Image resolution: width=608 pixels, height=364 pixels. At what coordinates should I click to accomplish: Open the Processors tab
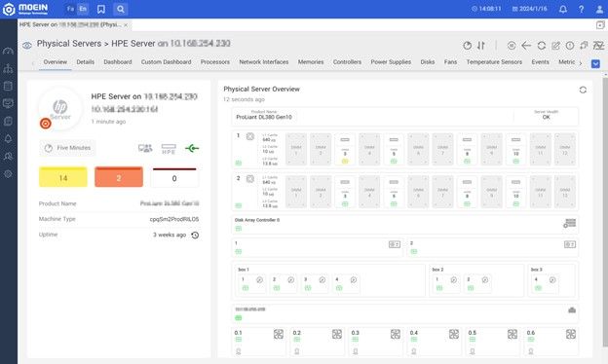click(x=214, y=62)
